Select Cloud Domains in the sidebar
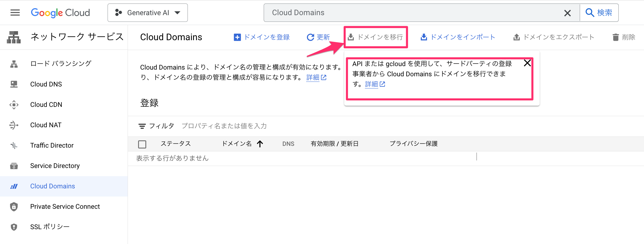644x244 pixels. click(x=53, y=186)
